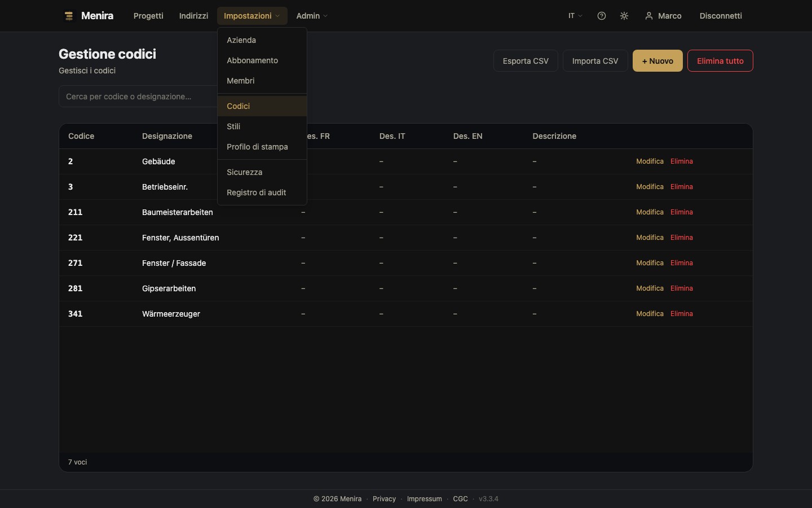Open the Sicurezza settings entry
Image resolution: width=812 pixels, height=508 pixels.
point(262,172)
